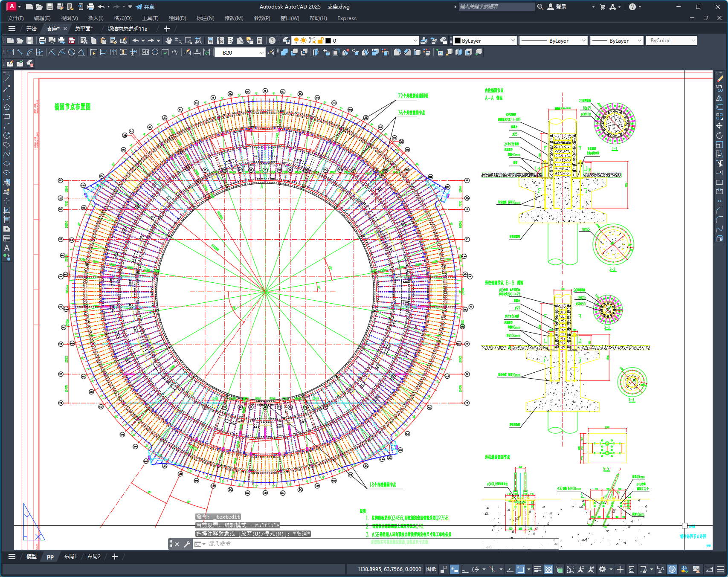Open the Express menu
This screenshot has width=728, height=577.
(x=347, y=18)
